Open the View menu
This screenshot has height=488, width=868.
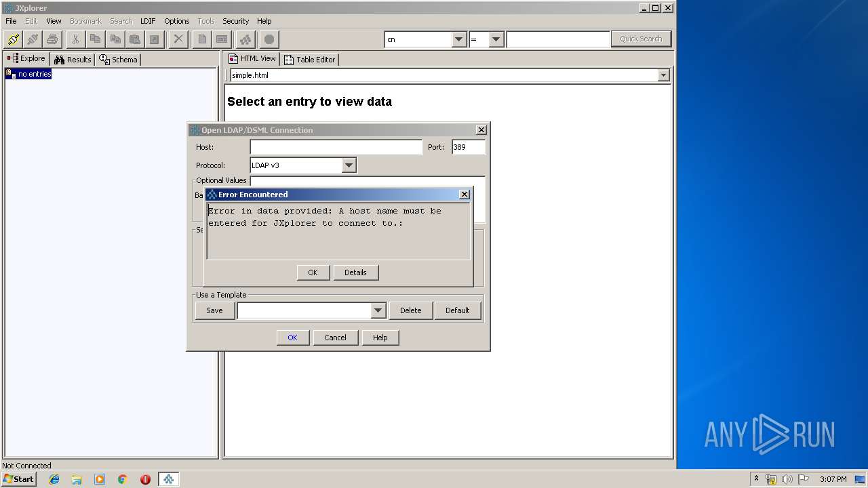[54, 21]
